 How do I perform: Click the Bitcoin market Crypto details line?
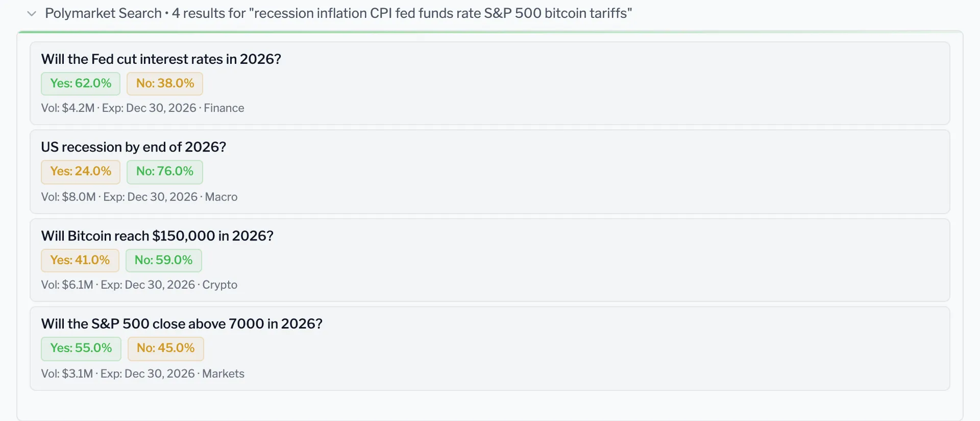139,285
